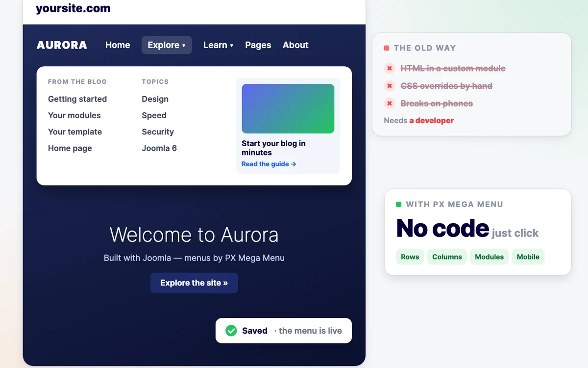Select the Joomla 6 topic
This screenshot has height=368, width=588.
(159, 148)
